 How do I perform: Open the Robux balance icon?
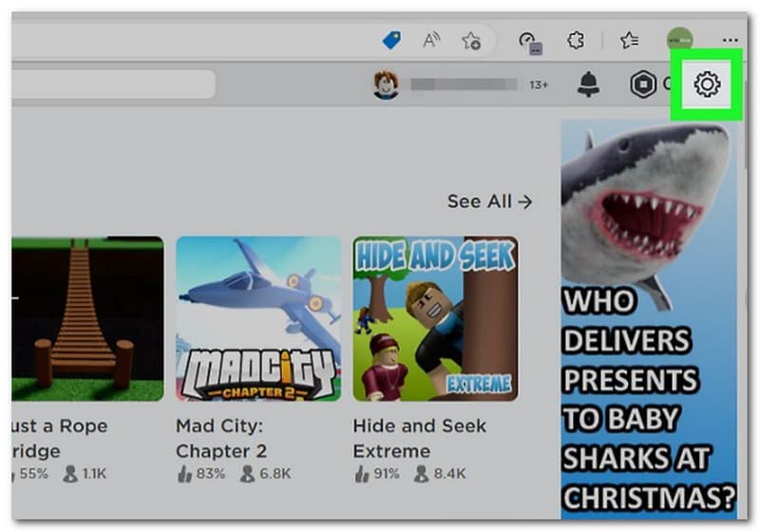pos(643,85)
